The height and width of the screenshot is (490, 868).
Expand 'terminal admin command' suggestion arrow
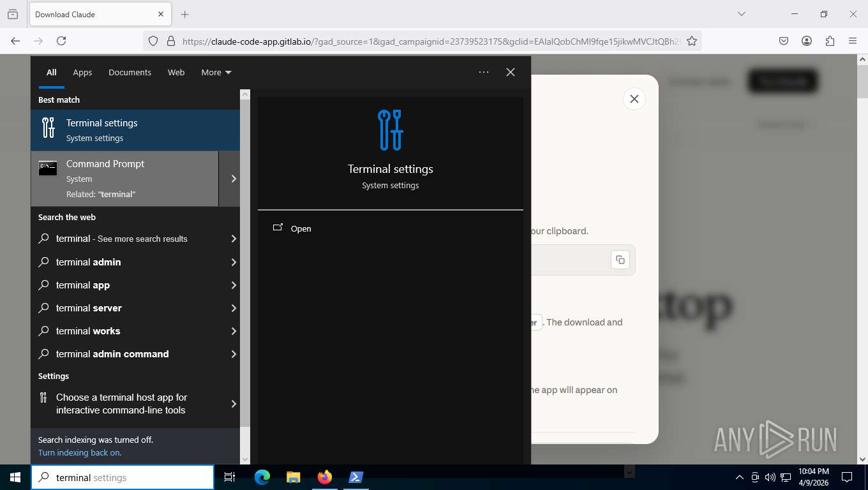233,354
